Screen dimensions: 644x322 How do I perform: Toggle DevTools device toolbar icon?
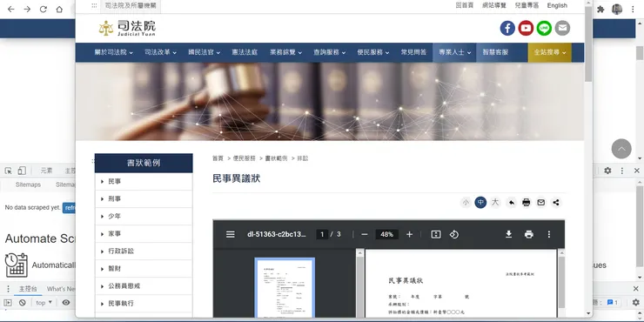22,171
